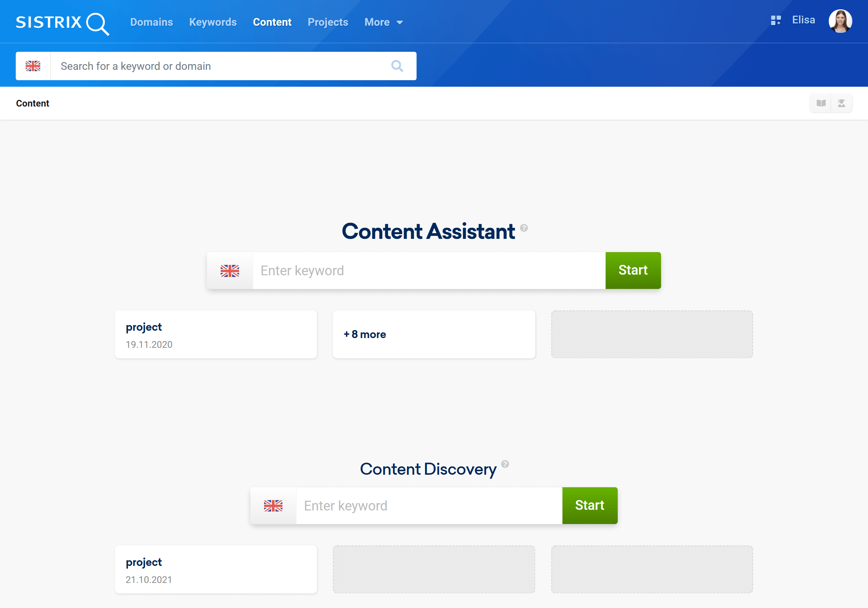Image resolution: width=868 pixels, height=608 pixels.
Task: Click the UK flag icon in Content Discovery
Action: (273, 506)
